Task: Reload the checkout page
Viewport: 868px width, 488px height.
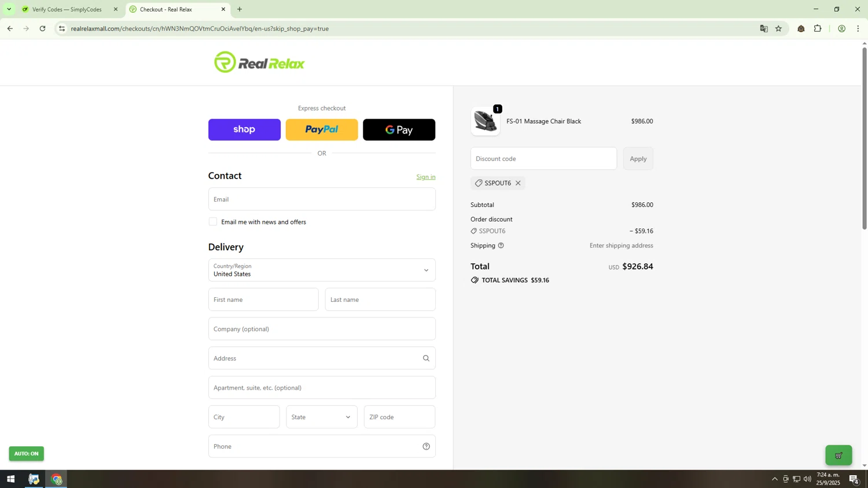Action: point(42,28)
